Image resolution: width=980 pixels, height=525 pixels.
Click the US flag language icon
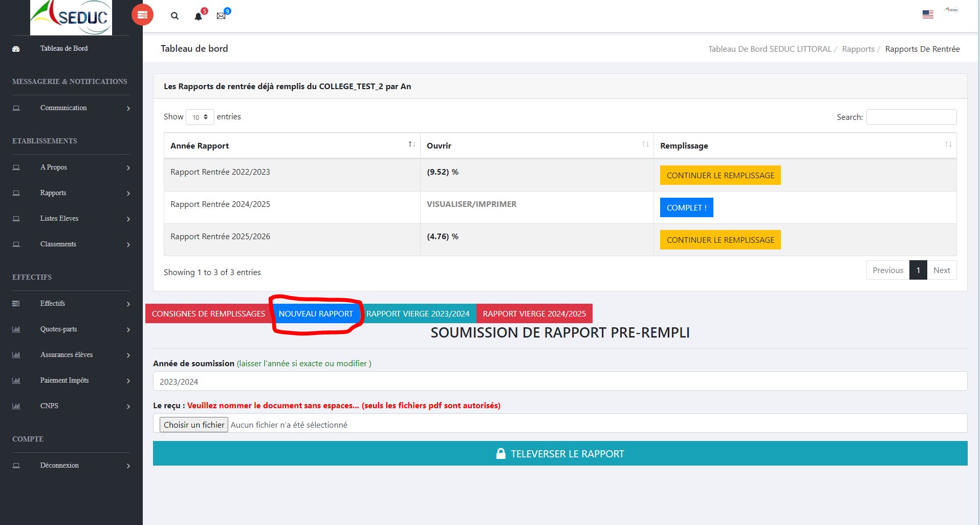tap(928, 14)
